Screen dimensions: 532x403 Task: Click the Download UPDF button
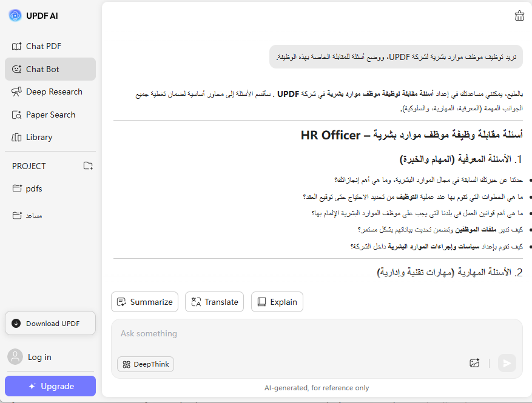point(50,324)
